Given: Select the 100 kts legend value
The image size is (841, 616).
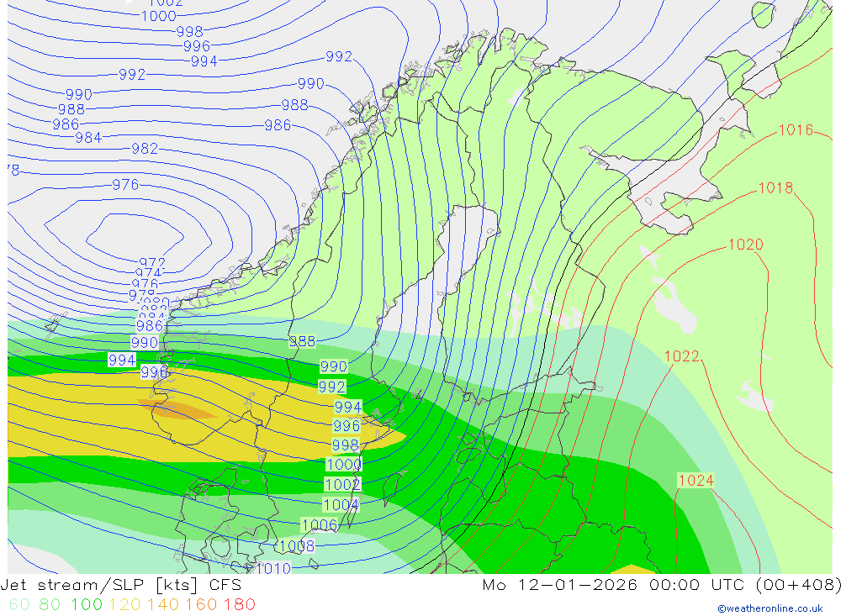Looking at the screenshot, I should [x=87, y=605].
